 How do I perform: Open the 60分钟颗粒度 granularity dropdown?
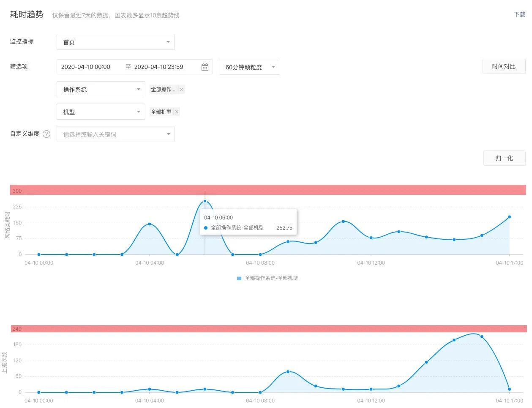pyautogui.click(x=249, y=67)
